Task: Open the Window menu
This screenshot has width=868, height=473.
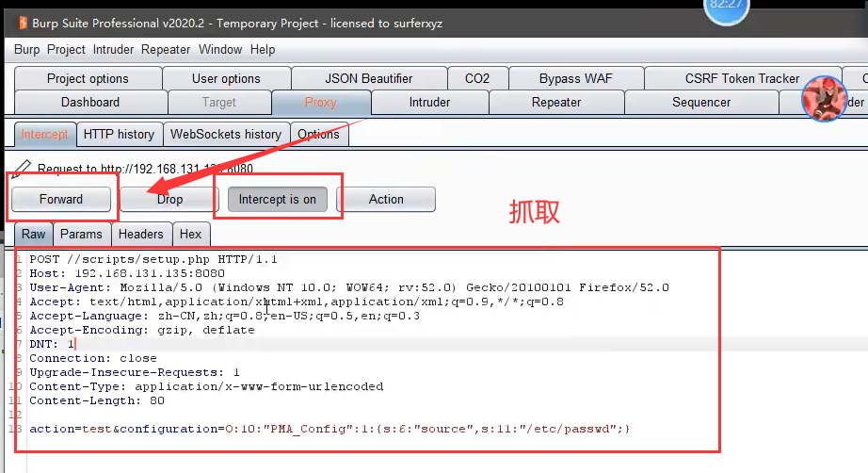Action: coord(220,50)
